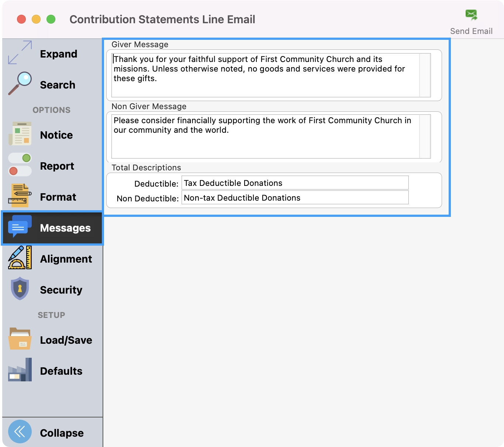504x447 pixels.
Task: Click the Giver Message scrollbar track
Action: coord(425,75)
